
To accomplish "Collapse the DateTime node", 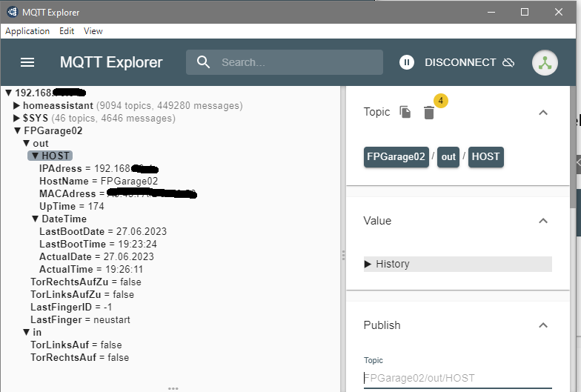I will pos(36,219).
